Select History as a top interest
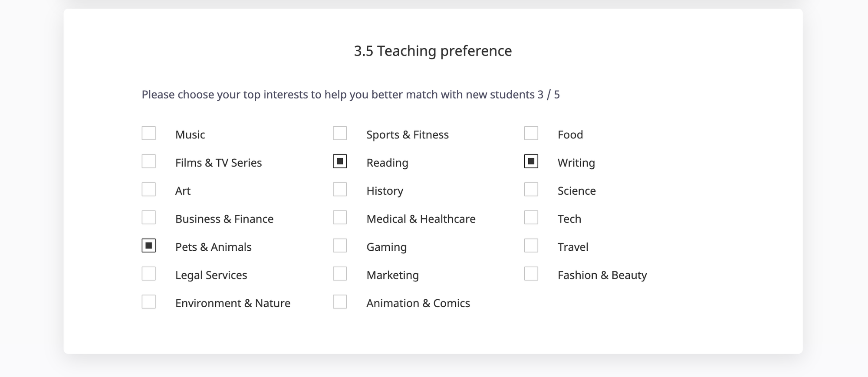The width and height of the screenshot is (868, 377). point(340,190)
